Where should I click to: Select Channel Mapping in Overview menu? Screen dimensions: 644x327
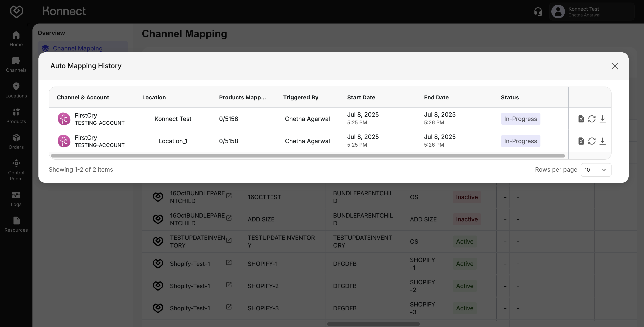[x=83, y=48]
